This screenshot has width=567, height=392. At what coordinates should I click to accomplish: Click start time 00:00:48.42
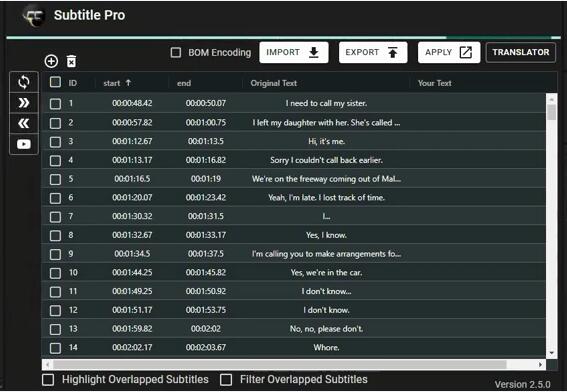point(132,103)
